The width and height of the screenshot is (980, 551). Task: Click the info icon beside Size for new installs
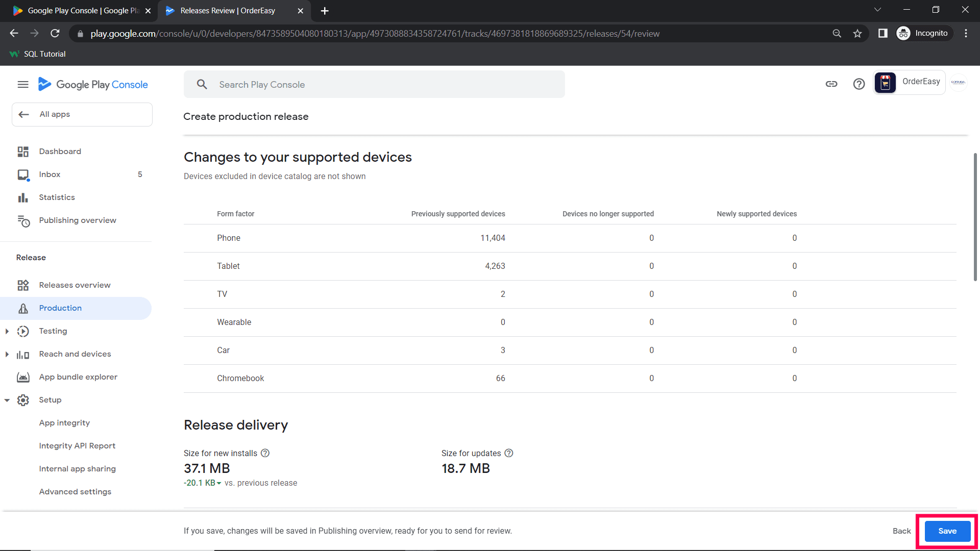coord(265,453)
